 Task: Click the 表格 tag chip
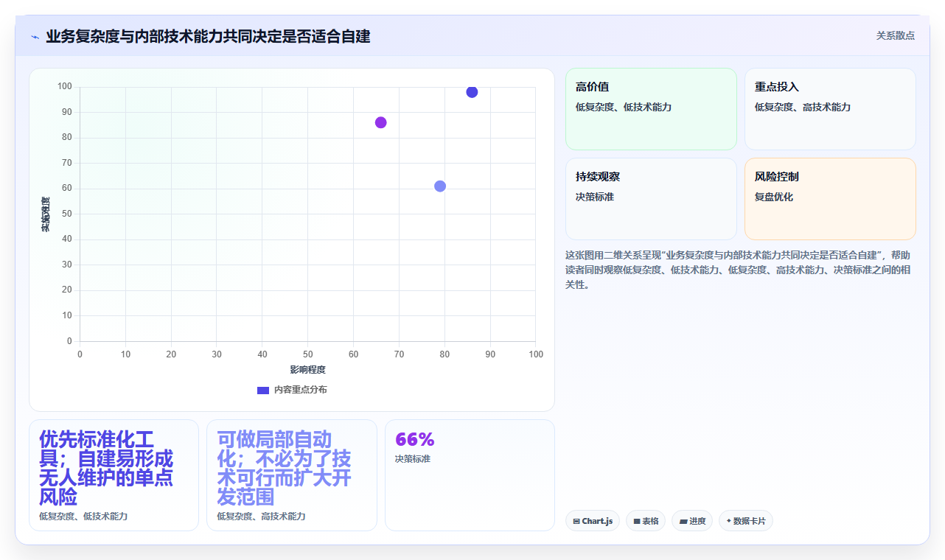[646, 521]
